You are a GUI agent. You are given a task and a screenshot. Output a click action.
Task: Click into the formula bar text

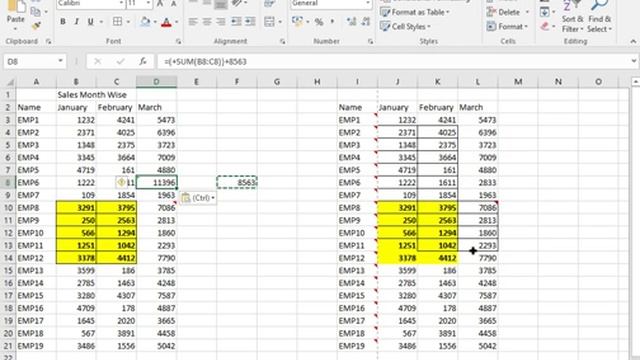394,62
